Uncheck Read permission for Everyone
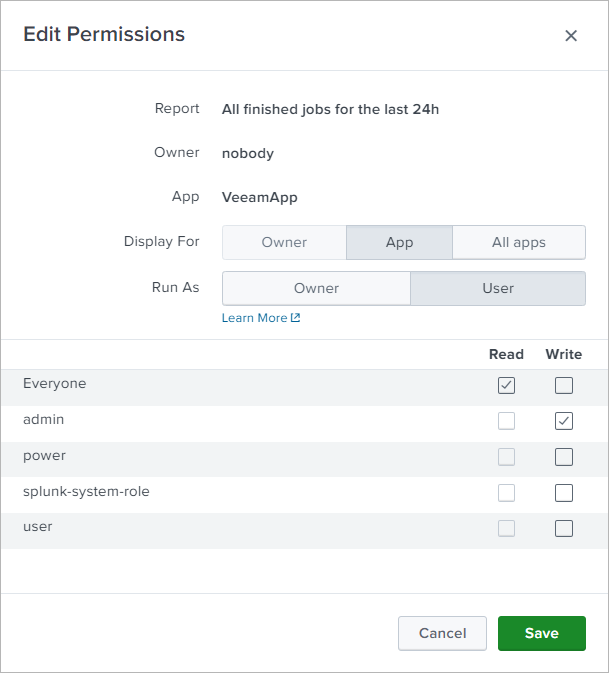Image resolution: width=609 pixels, height=673 pixels. (x=507, y=385)
